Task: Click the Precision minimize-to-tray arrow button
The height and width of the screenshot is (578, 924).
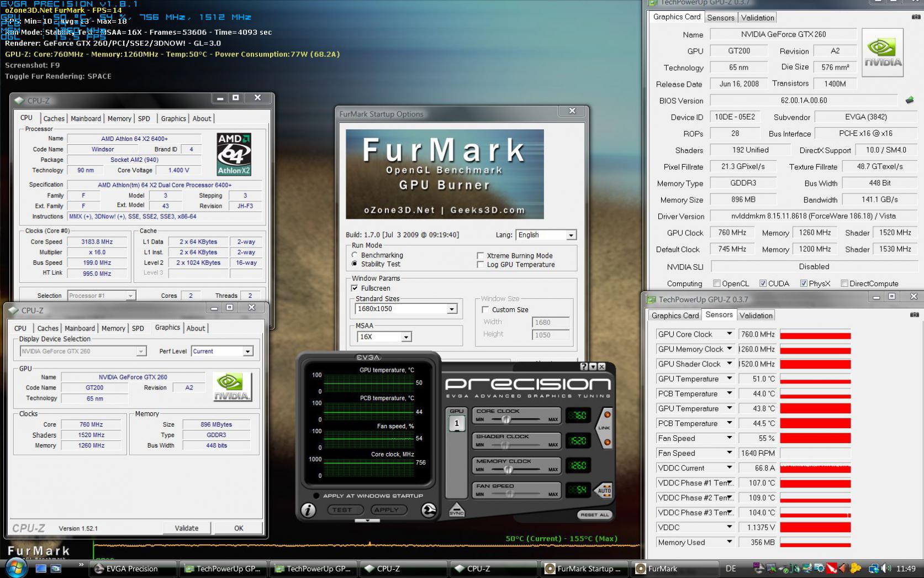Action: [593, 366]
